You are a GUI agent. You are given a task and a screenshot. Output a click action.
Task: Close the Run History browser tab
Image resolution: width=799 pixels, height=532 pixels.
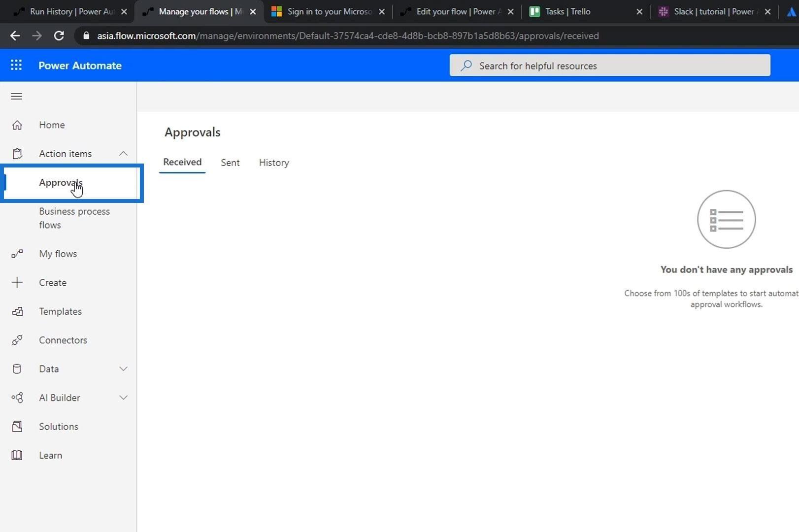coord(124,11)
